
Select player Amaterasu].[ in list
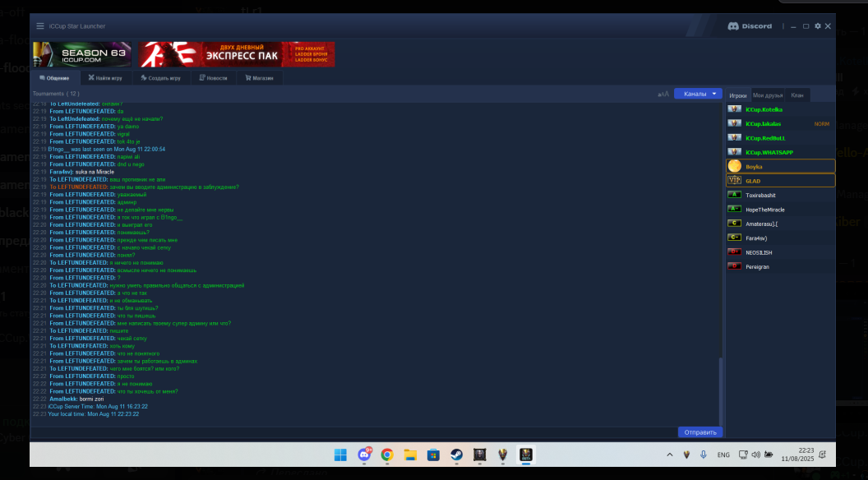[780, 224]
